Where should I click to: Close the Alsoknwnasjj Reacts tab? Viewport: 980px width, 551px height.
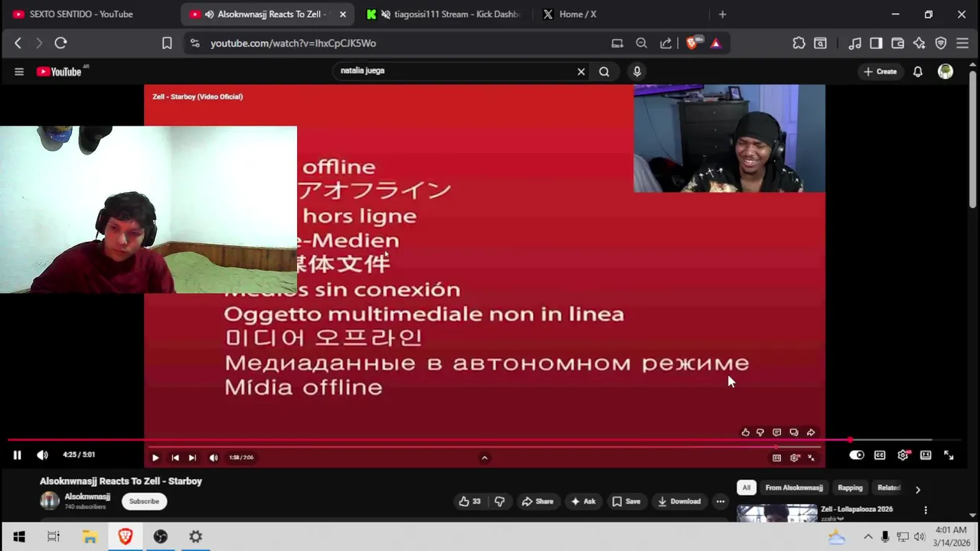(342, 14)
